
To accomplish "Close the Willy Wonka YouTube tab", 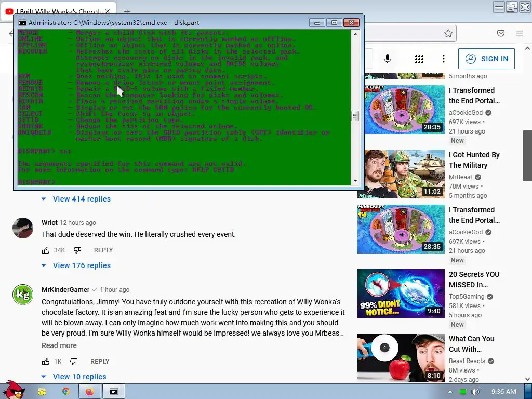I will click(107, 11).
